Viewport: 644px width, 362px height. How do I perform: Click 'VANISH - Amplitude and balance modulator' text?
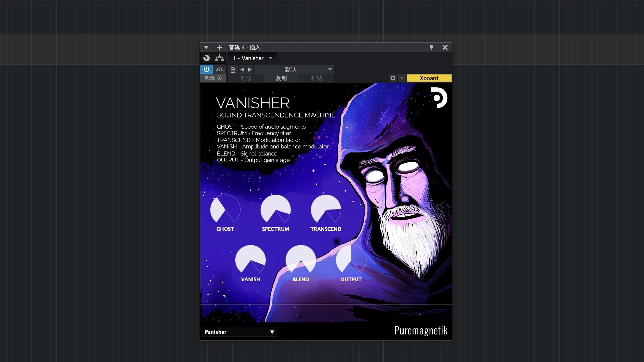(273, 147)
